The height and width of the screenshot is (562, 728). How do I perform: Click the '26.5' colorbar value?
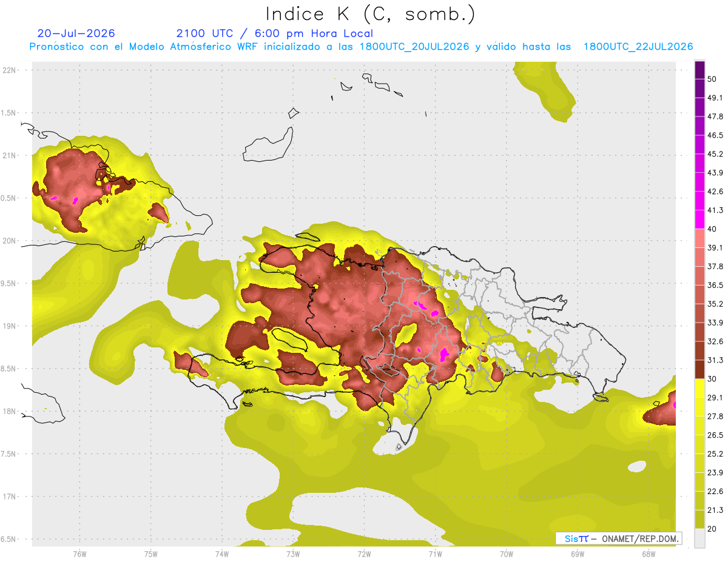[x=715, y=435]
